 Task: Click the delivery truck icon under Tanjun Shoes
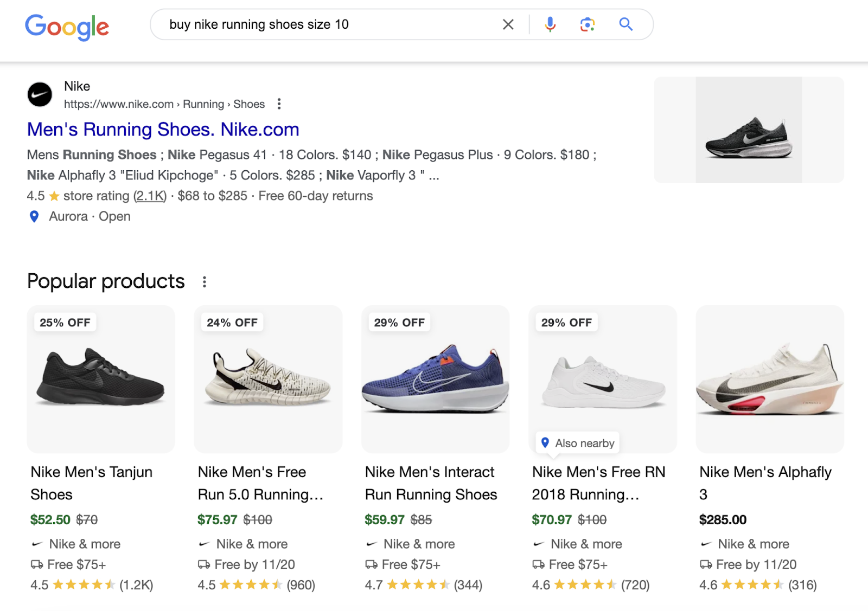click(x=37, y=564)
